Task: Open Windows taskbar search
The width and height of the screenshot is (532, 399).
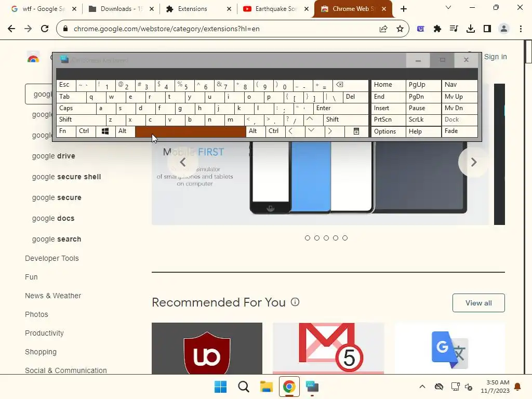Action: [x=244, y=387]
